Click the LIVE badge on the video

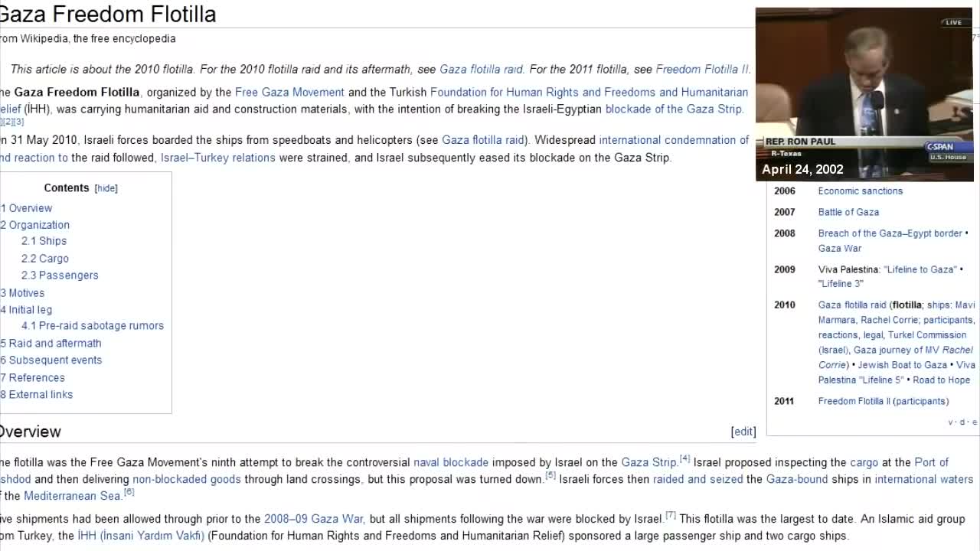point(953,22)
